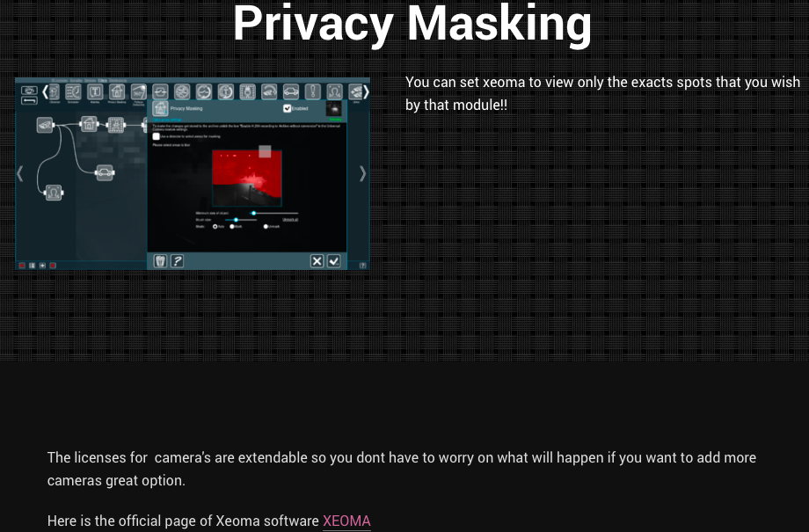Select the Fisheye Dewarping 360 module icon

point(139,91)
